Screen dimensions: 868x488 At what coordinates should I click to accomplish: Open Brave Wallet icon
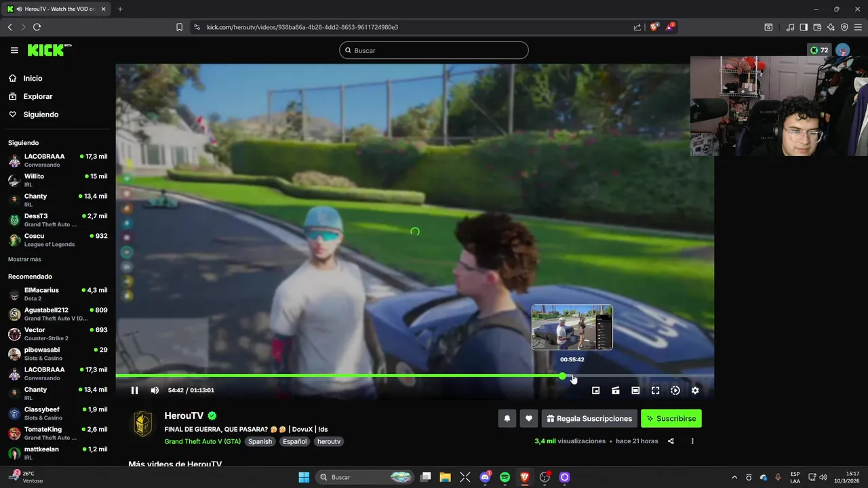(817, 27)
